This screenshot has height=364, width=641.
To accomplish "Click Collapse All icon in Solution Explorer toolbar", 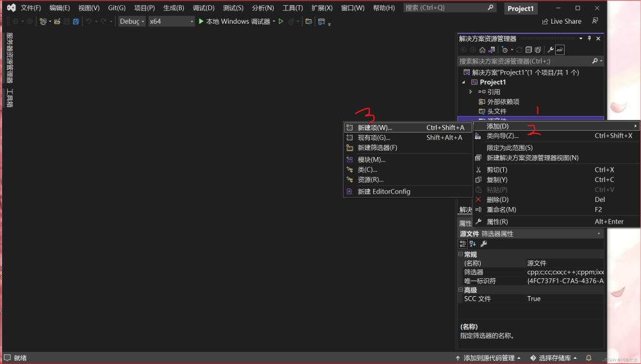I will click(528, 50).
